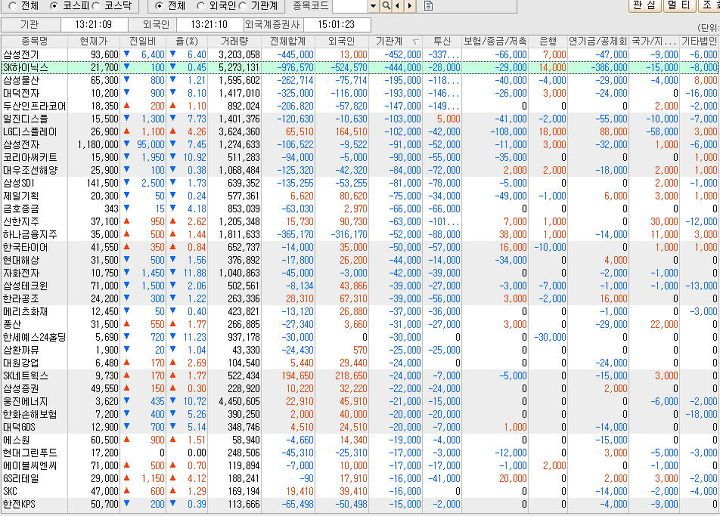The image size is (720, 516).
Task: Sort by the 외국인 column header
Action: (342, 41)
